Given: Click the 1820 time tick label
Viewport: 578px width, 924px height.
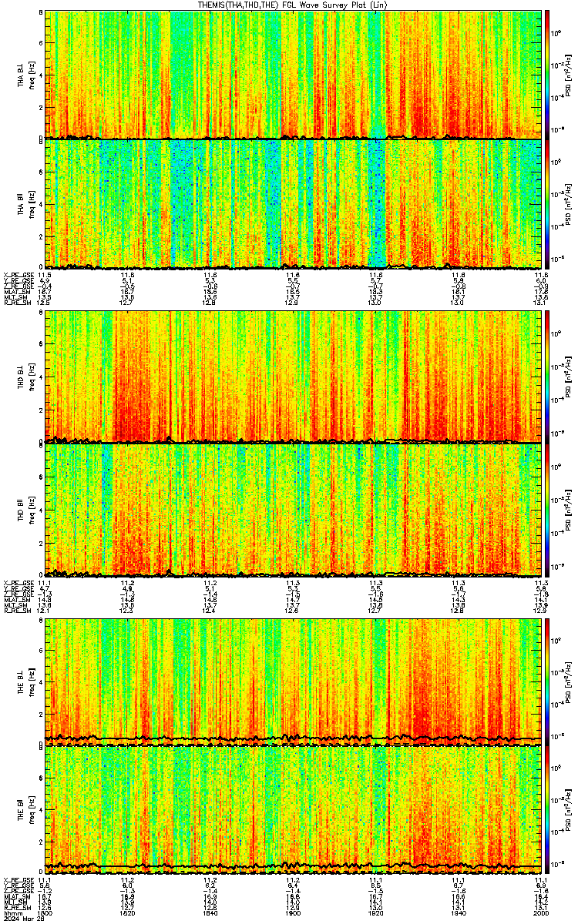Looking at the screenshot, I should pyautogui.click(x=129, y=913).
